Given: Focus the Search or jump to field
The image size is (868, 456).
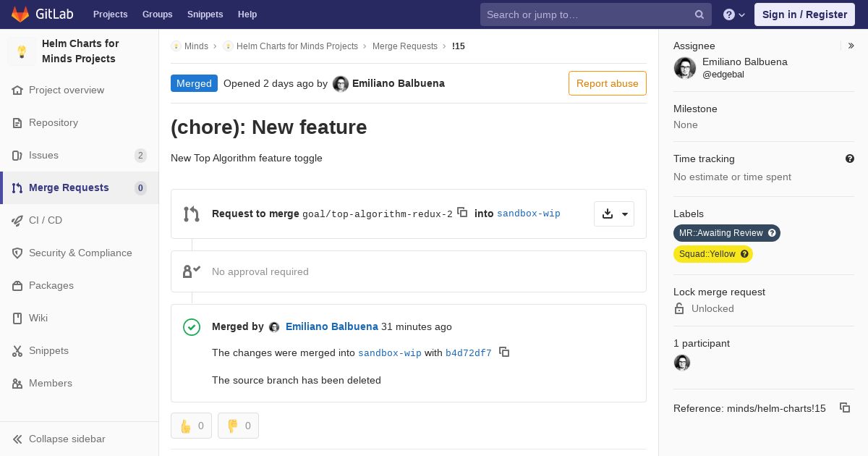Looking at the screenshot, I should 596,14.
